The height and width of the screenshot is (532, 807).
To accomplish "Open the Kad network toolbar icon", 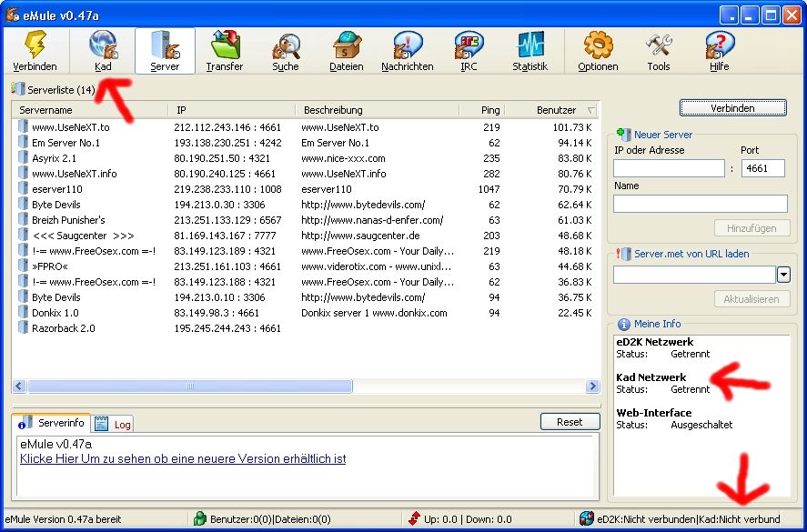I will click(103, 45).
